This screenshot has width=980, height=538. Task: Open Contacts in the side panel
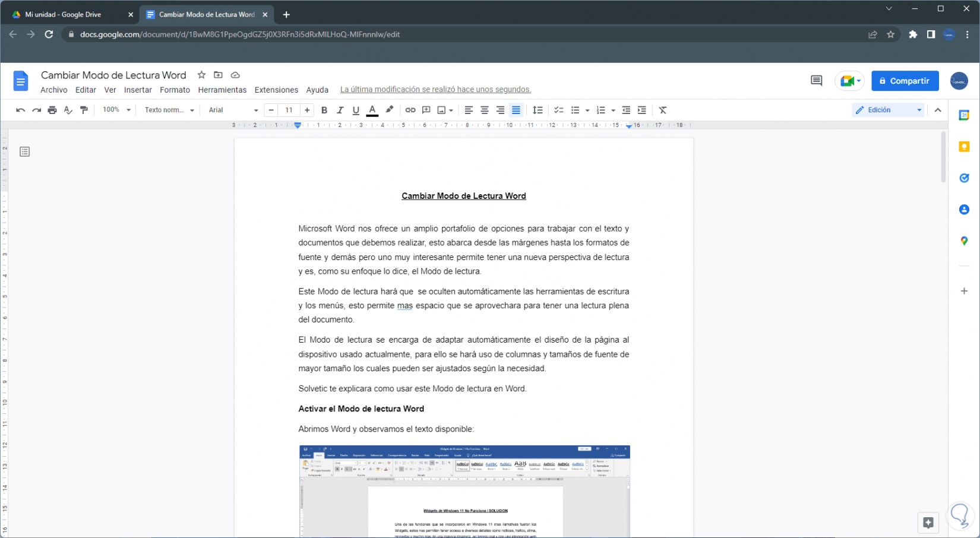click(964, 210)
